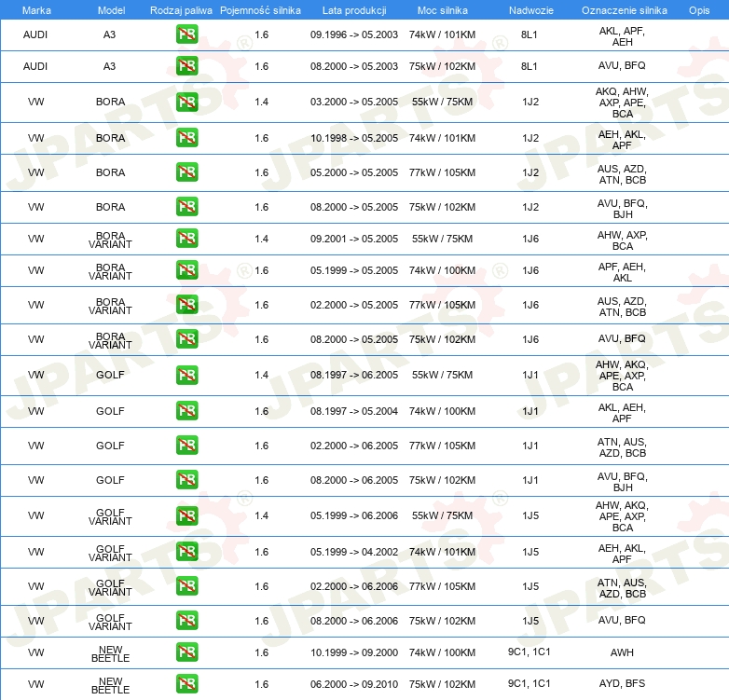This screenshot has width=729, height=700.
Task: Select production dates 08.2000 -> 06.2006
Action: pyautogui.click(x=354, y=621)
